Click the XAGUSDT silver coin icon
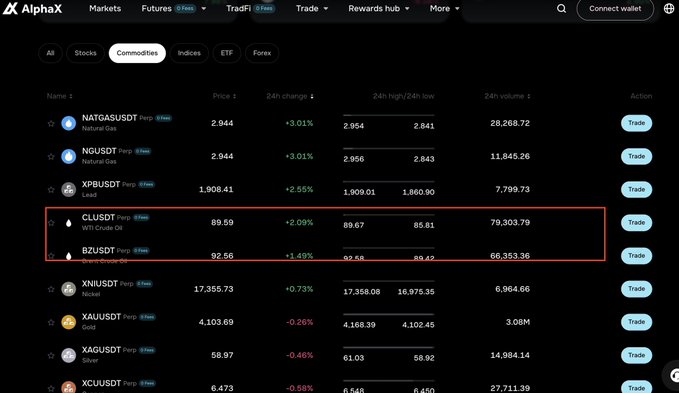The image size is (679, 393). click(x=68, y=355)
